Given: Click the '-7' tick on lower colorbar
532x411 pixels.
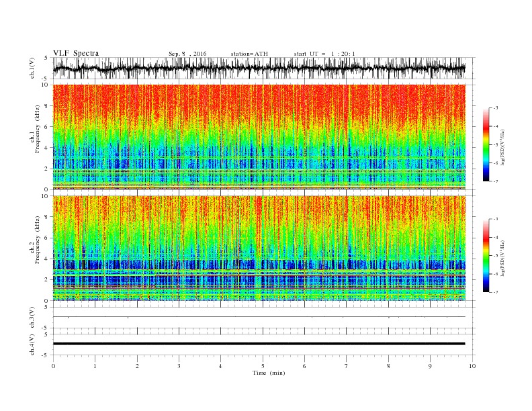Looking at the screenshot, I should [x=496, y=292].
